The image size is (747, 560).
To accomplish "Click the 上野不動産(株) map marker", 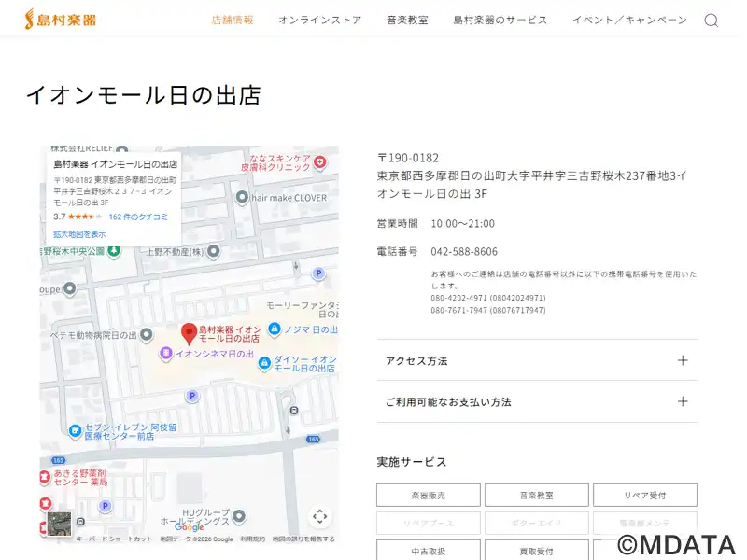I will pos(214,250).
